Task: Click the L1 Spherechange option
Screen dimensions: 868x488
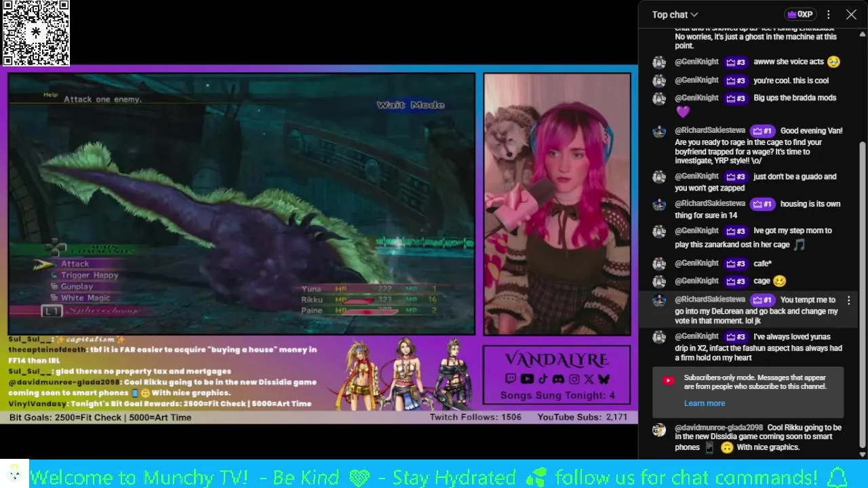Action: coord(92,311)
